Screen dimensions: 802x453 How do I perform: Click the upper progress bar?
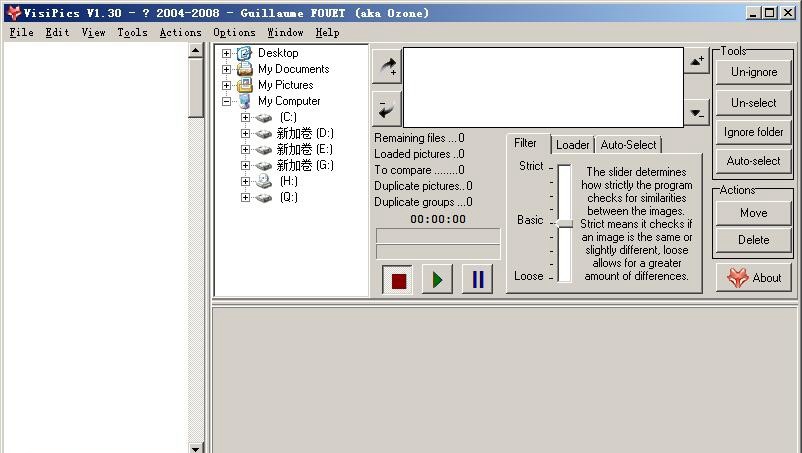(438, 236)
